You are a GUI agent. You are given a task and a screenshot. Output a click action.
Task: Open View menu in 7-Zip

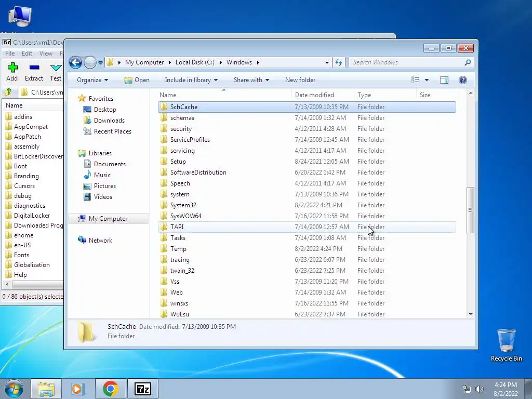pos(46,54)
